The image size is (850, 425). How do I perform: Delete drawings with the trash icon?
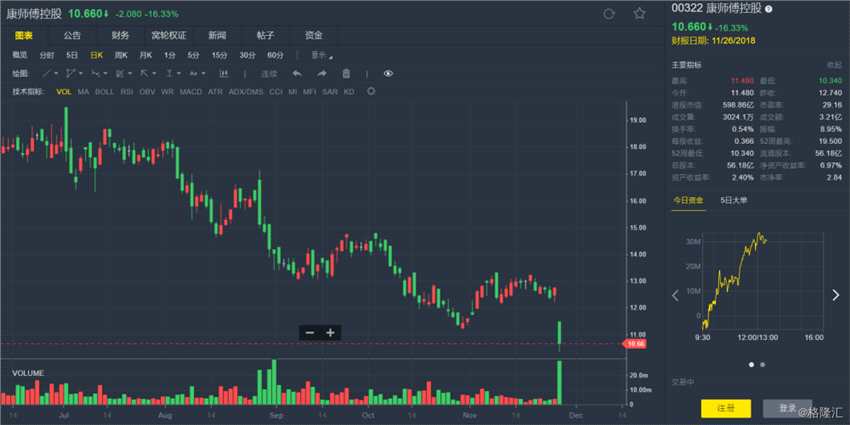coord(346,74)
